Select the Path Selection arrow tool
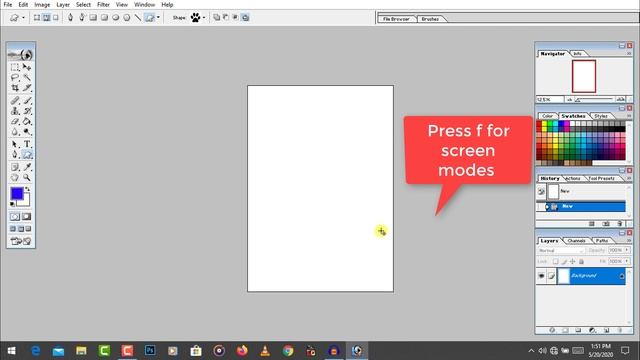 coord(15,144)
